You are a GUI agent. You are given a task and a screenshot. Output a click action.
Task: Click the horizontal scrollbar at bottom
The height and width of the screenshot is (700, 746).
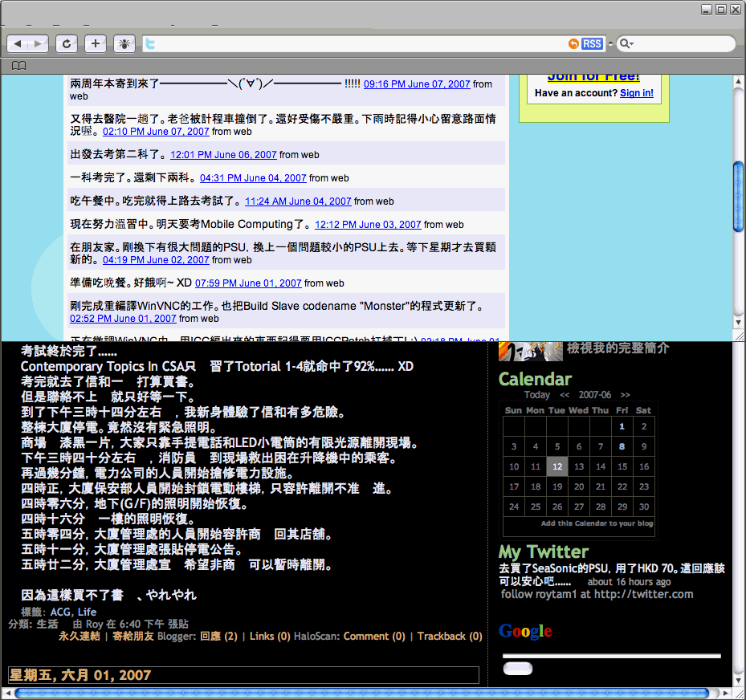[361, 693]
